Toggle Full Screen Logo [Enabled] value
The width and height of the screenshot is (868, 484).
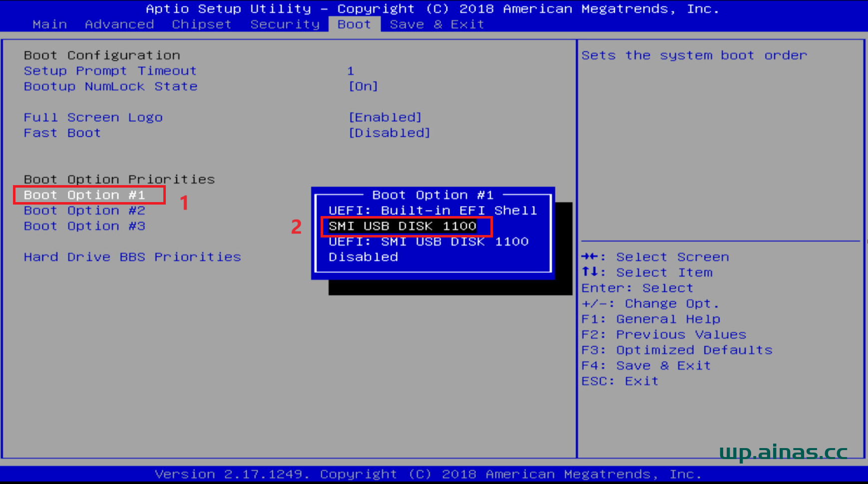(385, 117)
